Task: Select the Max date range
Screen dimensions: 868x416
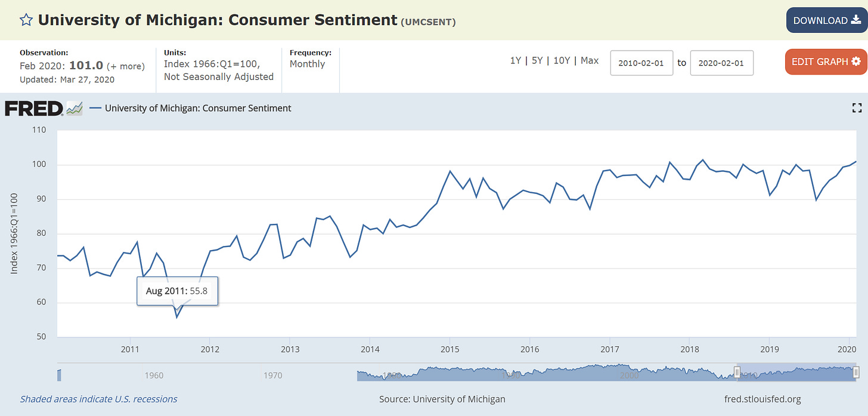Action: (590, 61)
